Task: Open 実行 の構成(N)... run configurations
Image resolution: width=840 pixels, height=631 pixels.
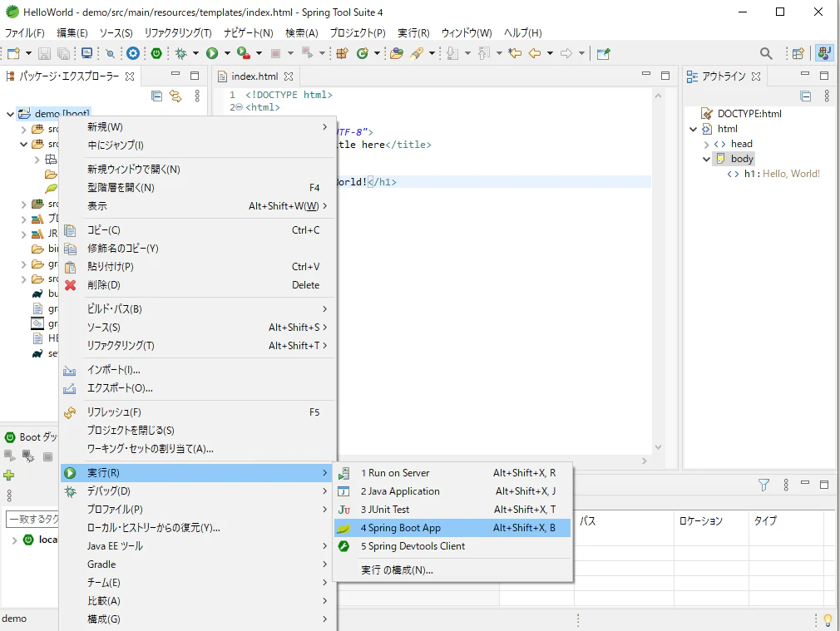Action: point(452,570)
